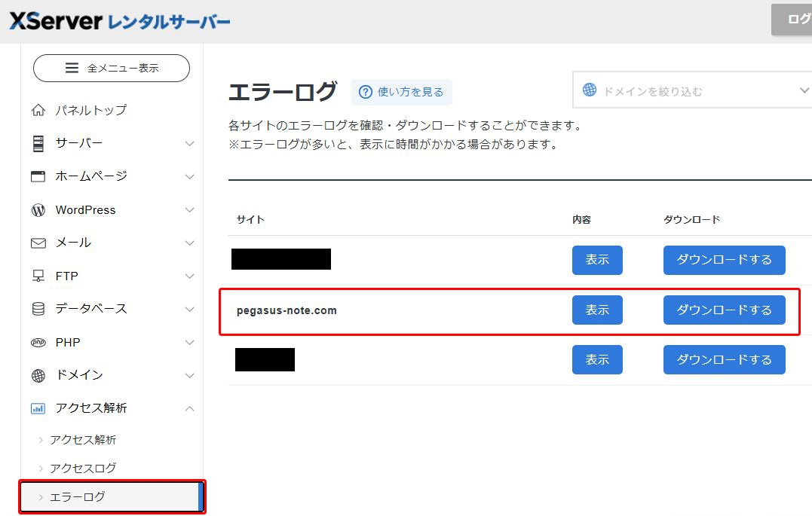Image resolution: width=812 pixels, height=516 pixels.
Task: Select the アクセス解析 submenu item
Action: click(83, 439)
